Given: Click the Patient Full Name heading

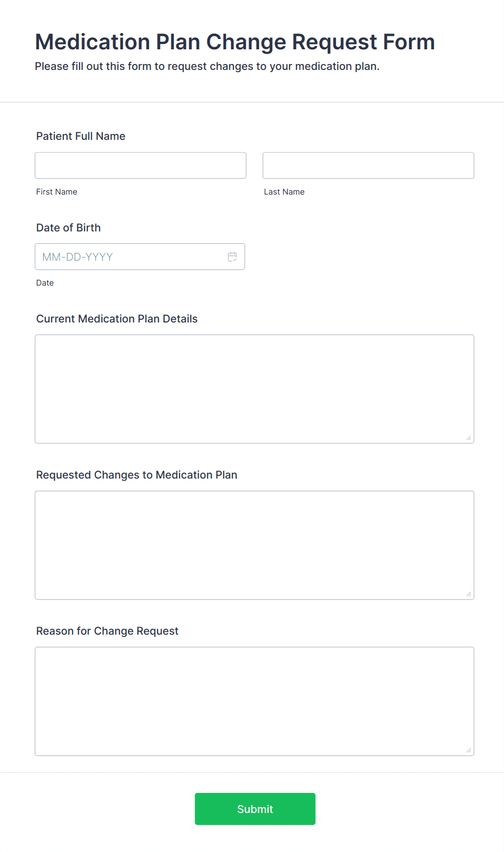Looking at the screenshot, I should tap(80, 136).
